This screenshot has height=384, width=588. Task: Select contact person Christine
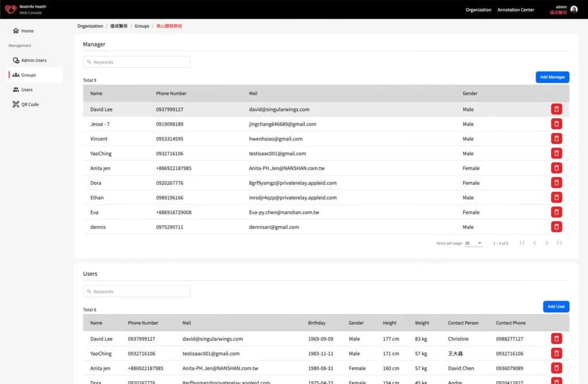point(458,339)
